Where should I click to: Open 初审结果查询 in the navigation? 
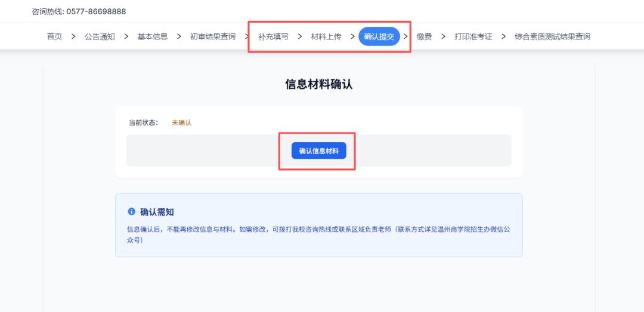213,36
